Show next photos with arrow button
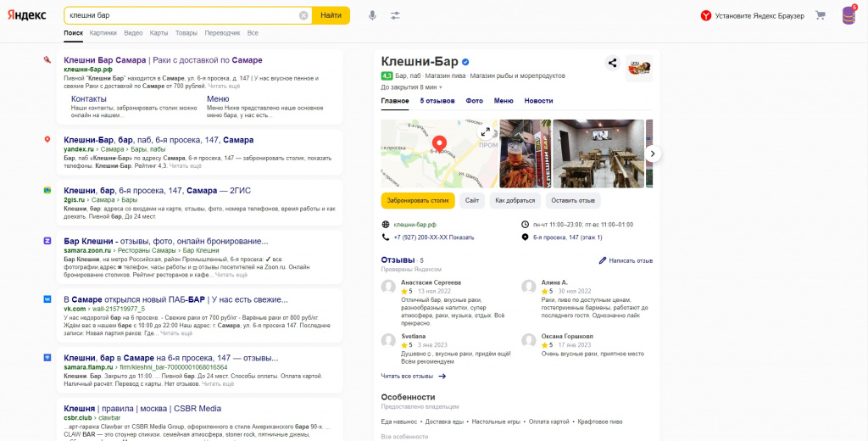The width and height of the screenshot is (868, 441). (654, 154)
